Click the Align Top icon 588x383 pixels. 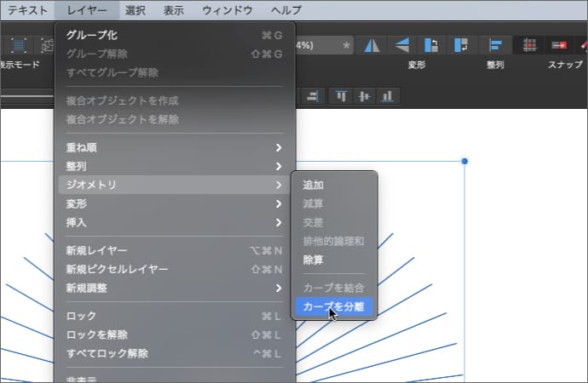pos(342,96)
